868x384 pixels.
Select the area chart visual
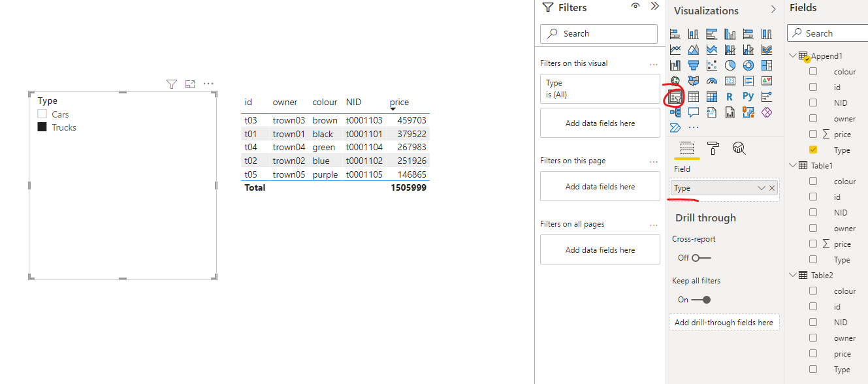click(693, 50)
